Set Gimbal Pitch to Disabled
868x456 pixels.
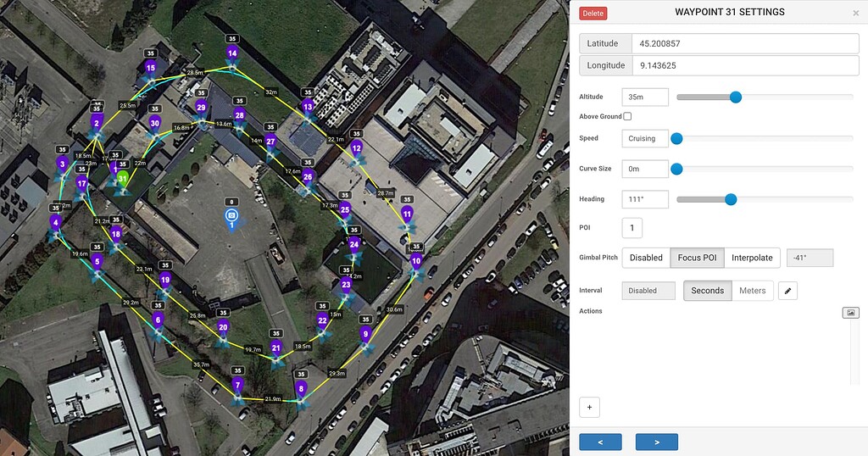(646, 258)
